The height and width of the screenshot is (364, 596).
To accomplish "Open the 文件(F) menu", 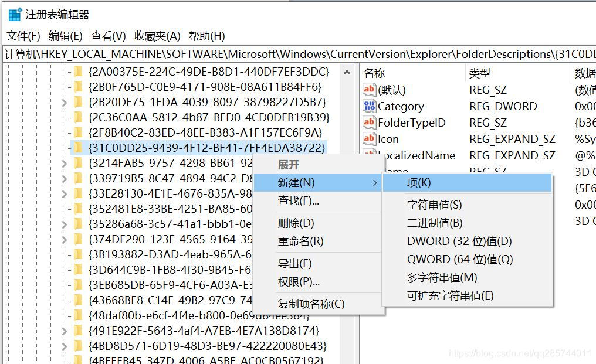I will click(x=23, y=36).
